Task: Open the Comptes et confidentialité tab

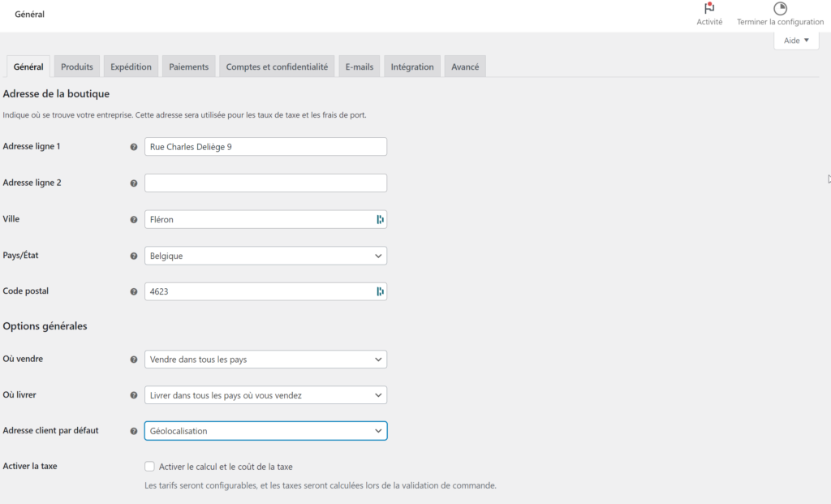Action: (277, 67)
